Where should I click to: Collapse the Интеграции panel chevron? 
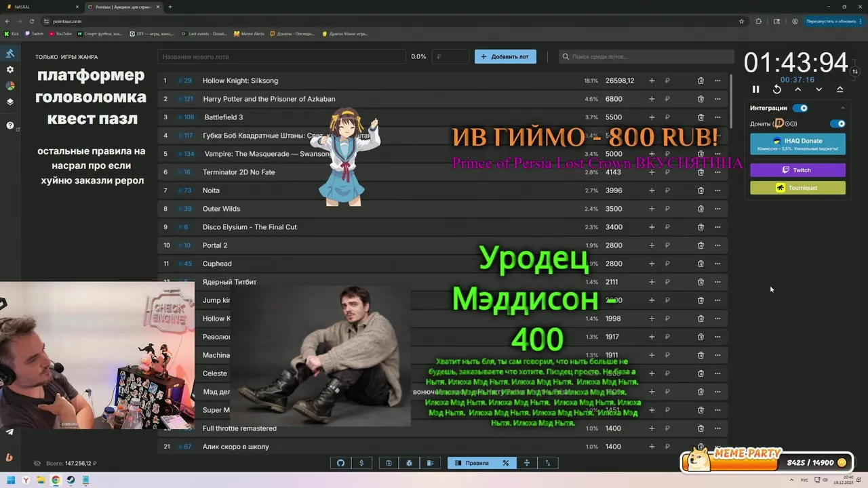point(843,108)
